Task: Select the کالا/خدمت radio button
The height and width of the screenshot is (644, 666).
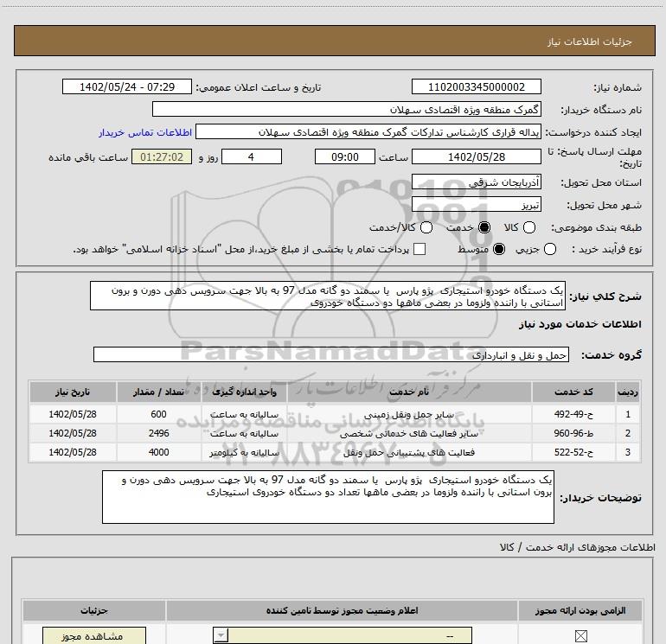Action: [x=426, y=227]
